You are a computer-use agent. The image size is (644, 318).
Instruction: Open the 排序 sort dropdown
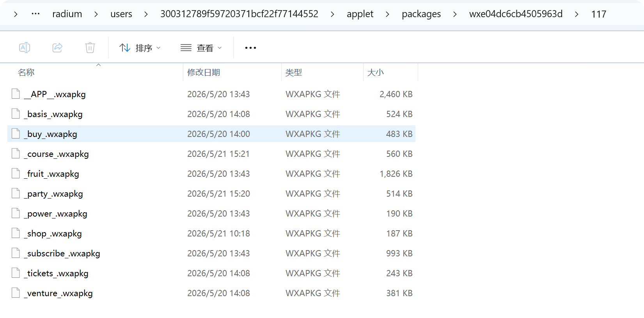click(140, 48)
